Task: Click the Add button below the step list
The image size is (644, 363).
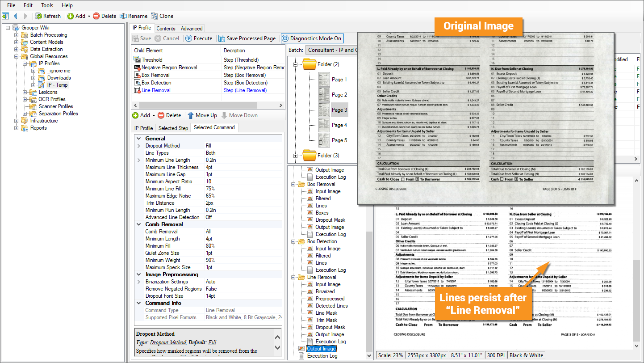Action: point(142,115)
